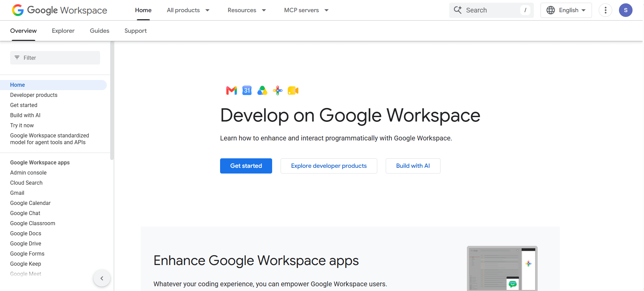Open Gmail in the sidebar list

[17, 193]
